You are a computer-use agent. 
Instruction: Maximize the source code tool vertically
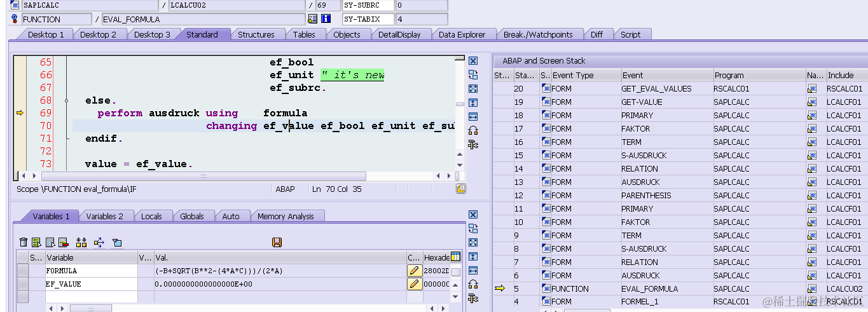472,103
